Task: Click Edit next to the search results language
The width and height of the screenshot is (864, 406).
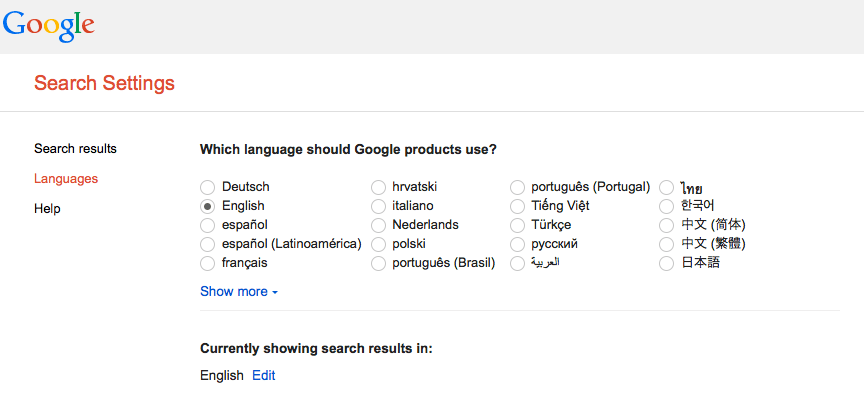Action: pyautogui.click(x=263, y=376)
